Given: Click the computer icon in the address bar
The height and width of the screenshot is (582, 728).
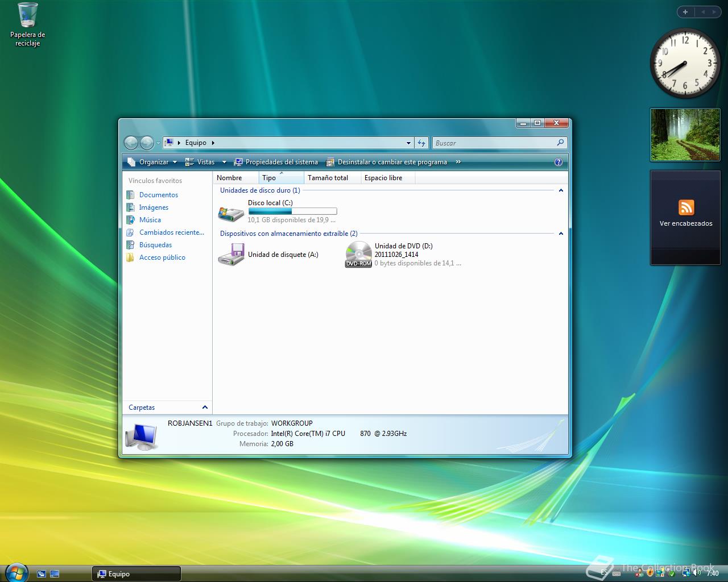Looking at the screenshot, I should 169,143.
